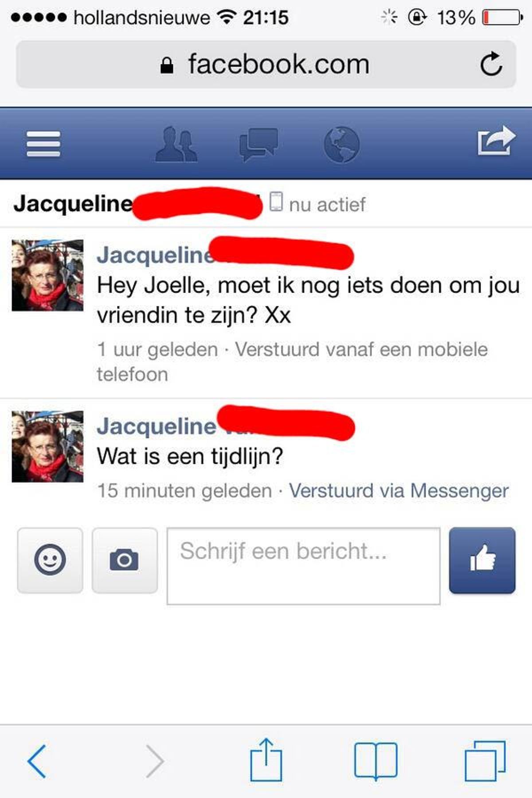Attach a photo with the camera button
Screen dimensions: 532x798
[x=125, y=560]
